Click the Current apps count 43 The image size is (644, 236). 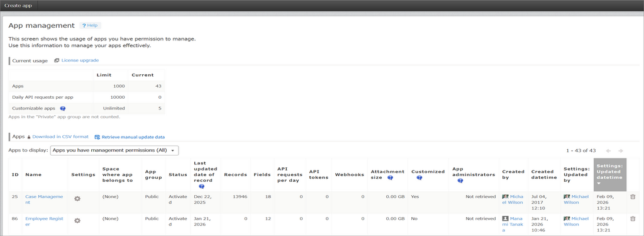click(158, 86)
